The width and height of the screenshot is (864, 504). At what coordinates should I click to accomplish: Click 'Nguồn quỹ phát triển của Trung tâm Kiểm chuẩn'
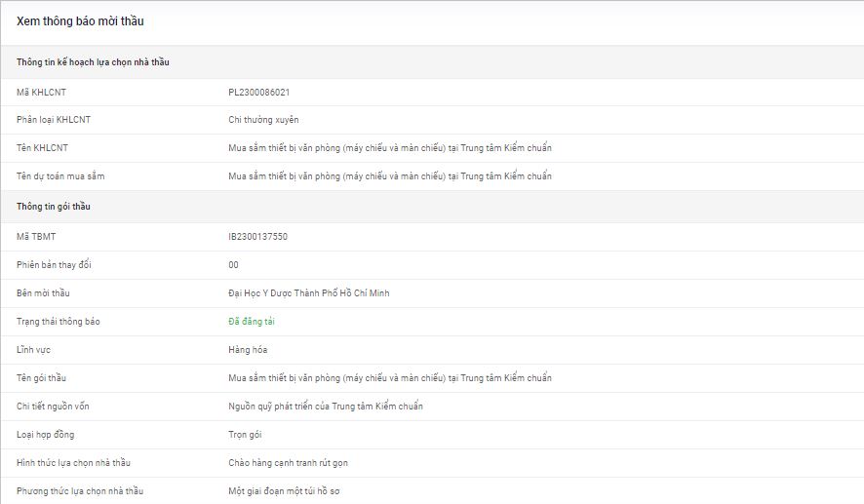pyautogui.click(x=326, y=407)
